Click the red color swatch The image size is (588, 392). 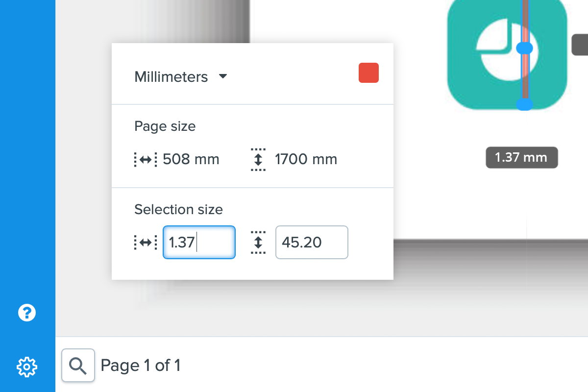(x=368, y=73)
